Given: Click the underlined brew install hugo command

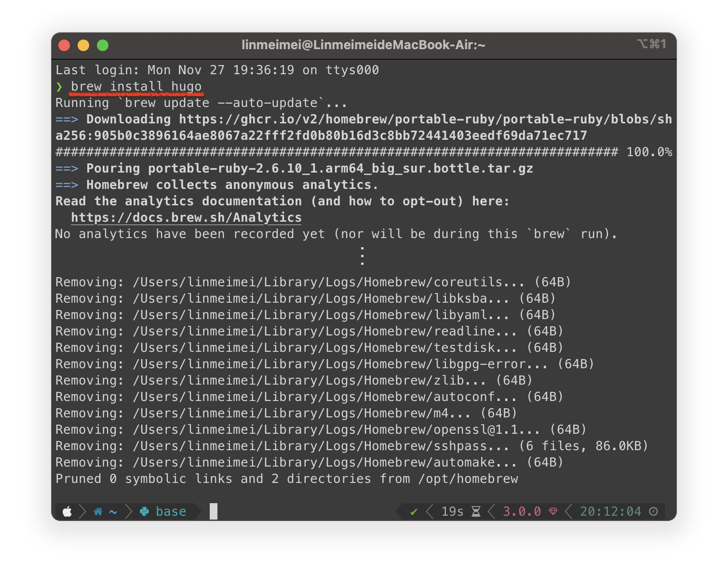Looking at the screenshot, I should click(x=136, y=87).
